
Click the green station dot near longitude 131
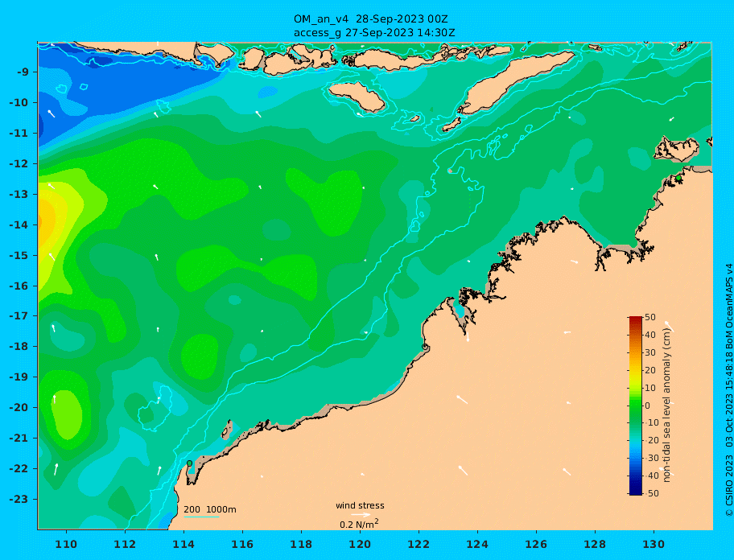click(678, 178)
